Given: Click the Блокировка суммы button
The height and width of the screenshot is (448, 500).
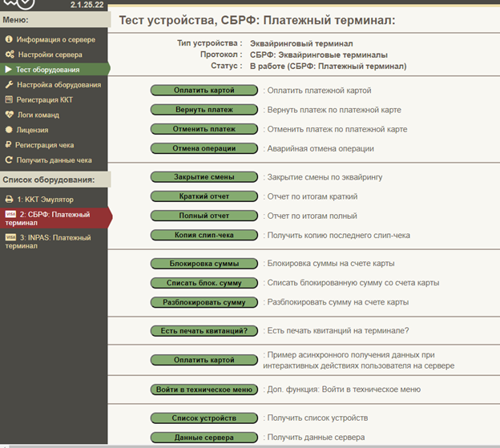Looking at the screenshot, I should tap(204, 264).
